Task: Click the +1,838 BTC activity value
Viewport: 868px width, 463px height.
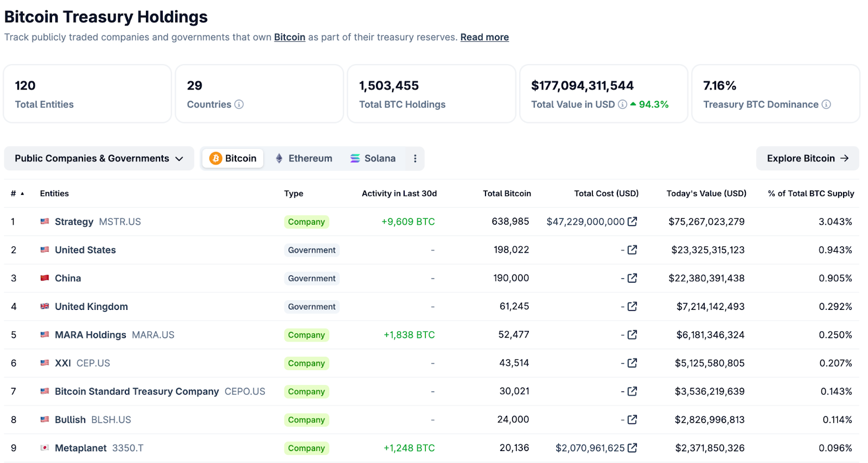Action: 409,335
